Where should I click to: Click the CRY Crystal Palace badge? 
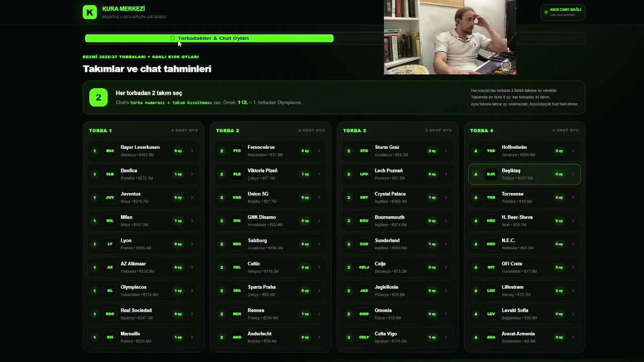364,198
